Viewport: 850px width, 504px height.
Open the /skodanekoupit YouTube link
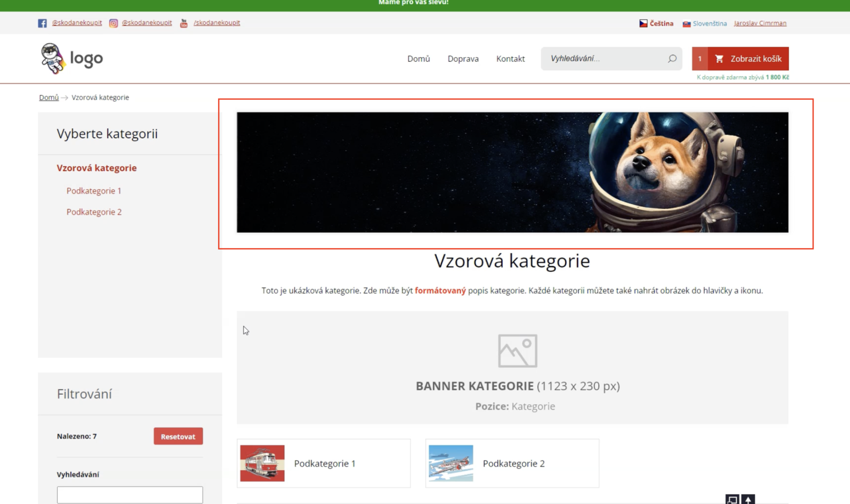[x=217, y=23]
